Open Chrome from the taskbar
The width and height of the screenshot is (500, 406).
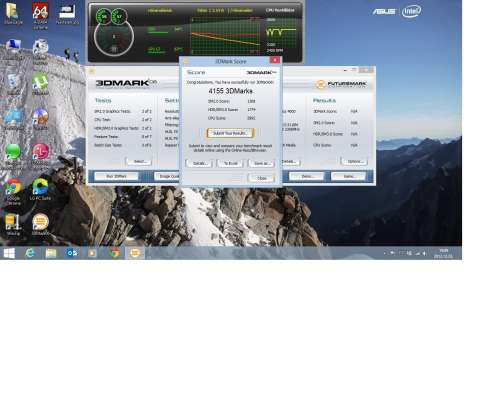click(114, 253)
